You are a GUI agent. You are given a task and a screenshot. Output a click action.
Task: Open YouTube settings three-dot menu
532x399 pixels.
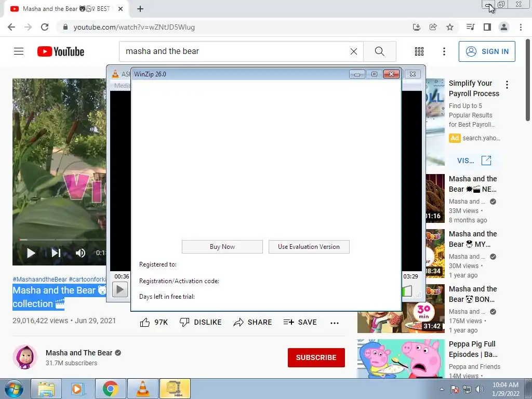coord(444,51)
